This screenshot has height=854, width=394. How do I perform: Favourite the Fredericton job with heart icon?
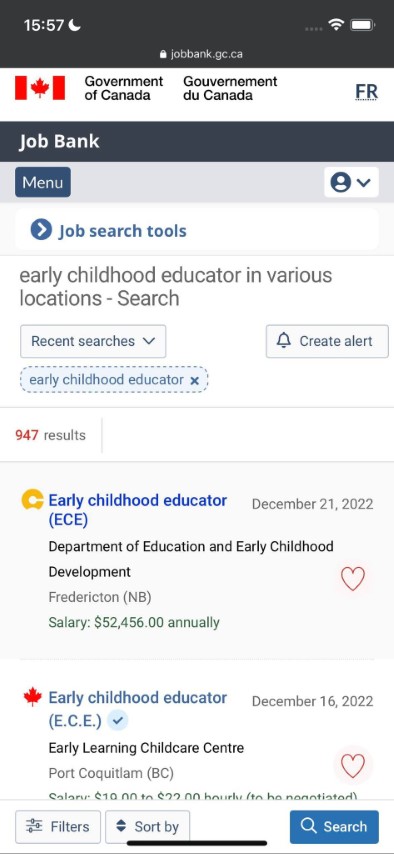[x=353, y=578]
